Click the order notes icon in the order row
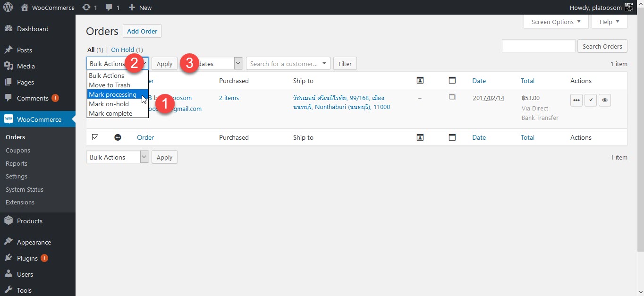 (x=452, y=97)
